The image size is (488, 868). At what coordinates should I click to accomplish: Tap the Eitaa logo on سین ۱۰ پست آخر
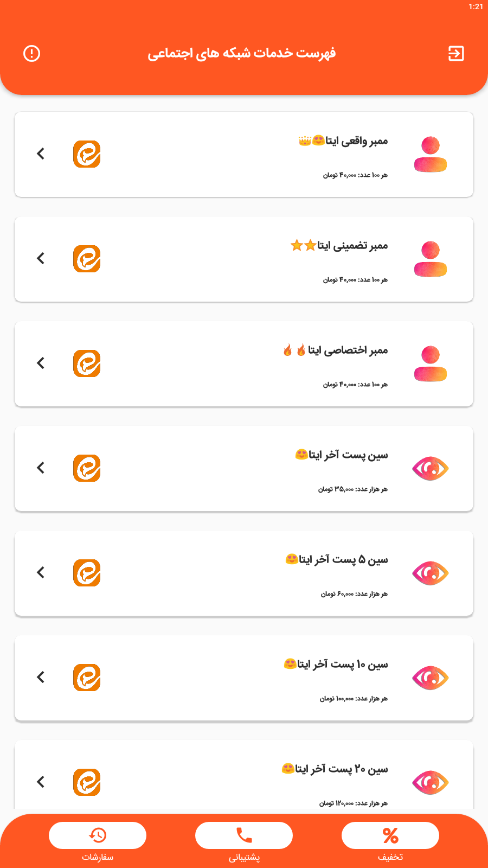point(87,678)
